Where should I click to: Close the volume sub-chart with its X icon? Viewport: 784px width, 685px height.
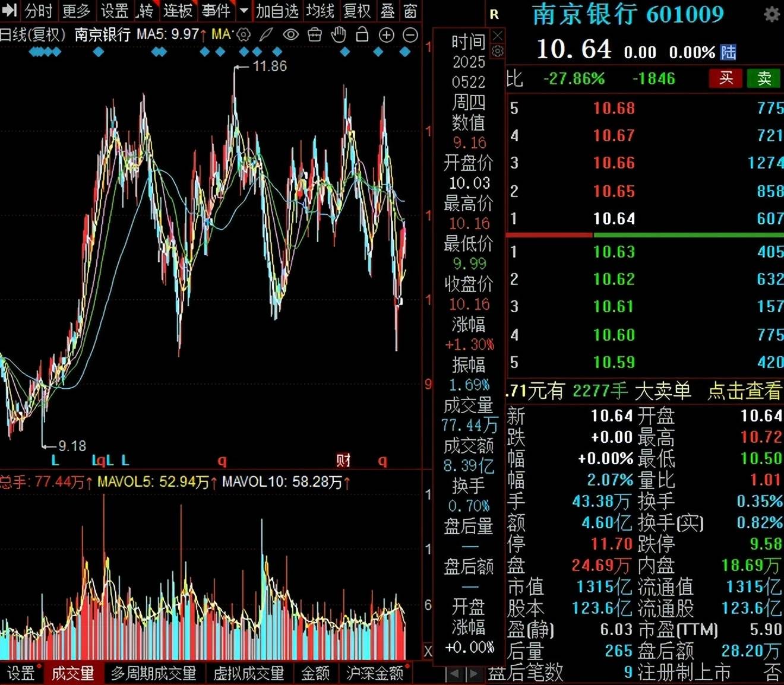(428, 651)
